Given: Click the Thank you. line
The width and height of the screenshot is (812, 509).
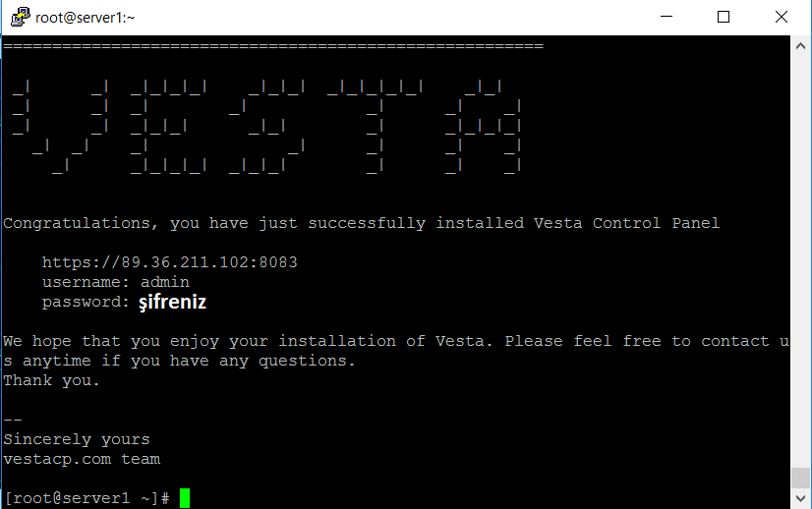Looking at the screenshot, I should click(x=51, y=380).
